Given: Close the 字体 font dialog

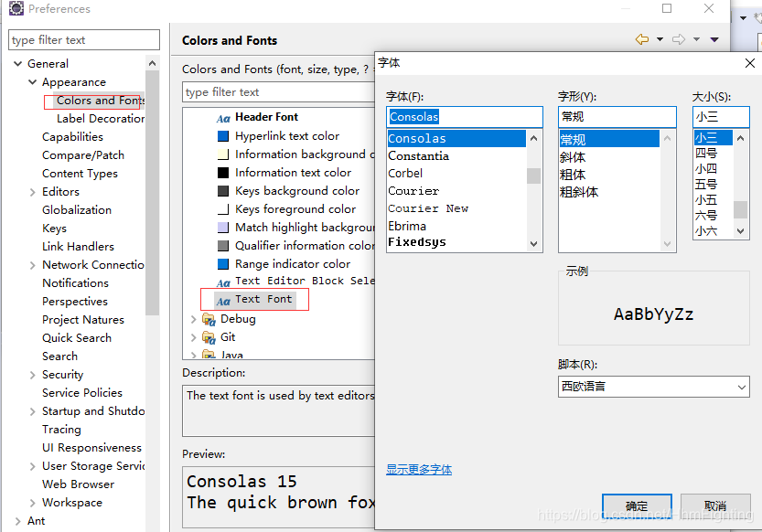Looking at the screenshot, I should point(750,63).
